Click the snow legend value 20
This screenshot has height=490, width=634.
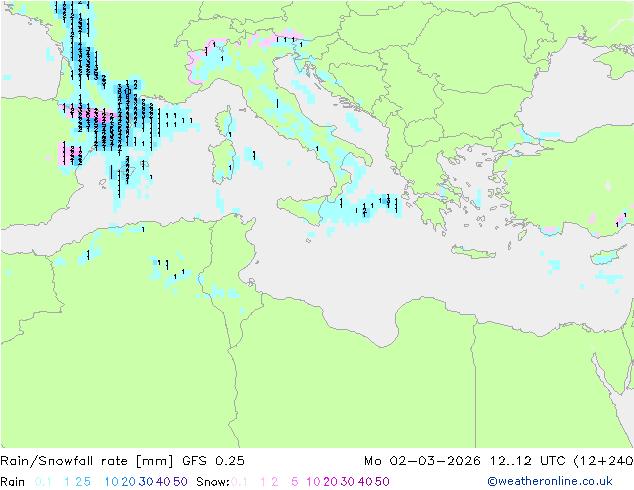pos(330,482)
